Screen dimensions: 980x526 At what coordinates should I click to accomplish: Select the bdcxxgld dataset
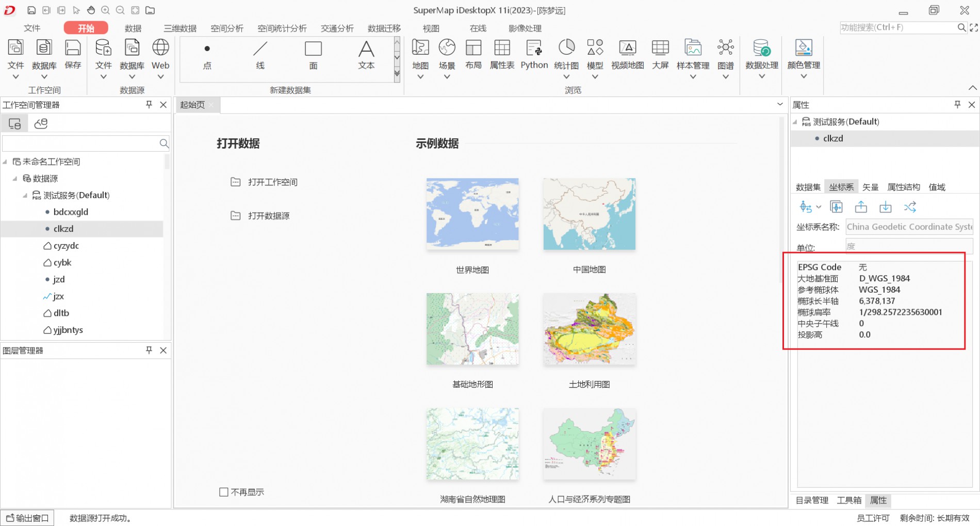(x=71, y=212)
